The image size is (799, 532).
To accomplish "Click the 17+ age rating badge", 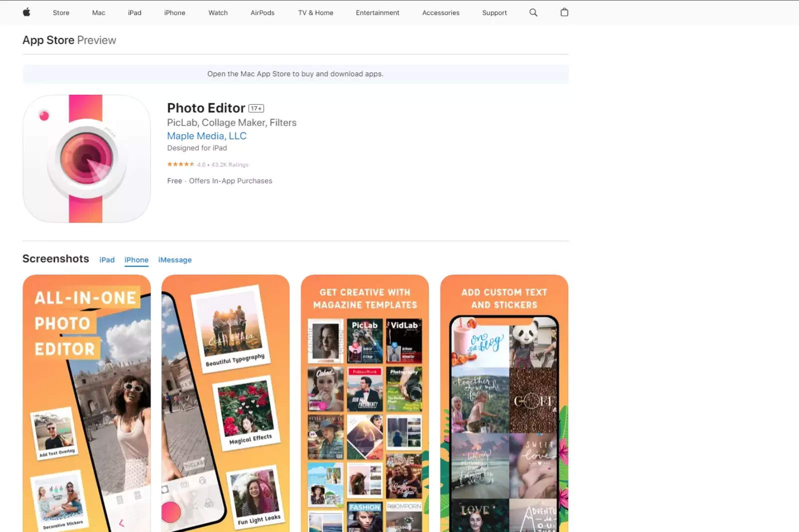I will [256, 108].
